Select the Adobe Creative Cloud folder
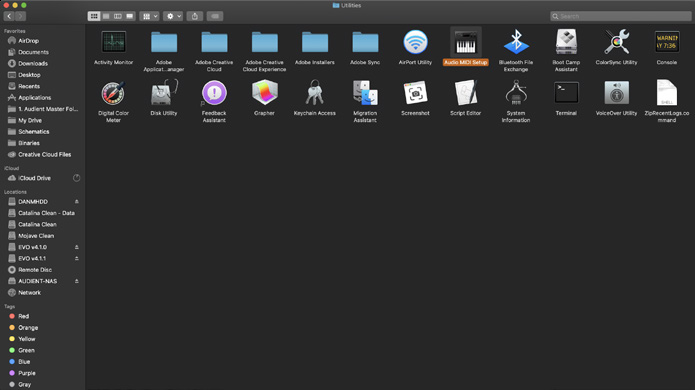The image size is (695, 390). click(214, 43)
